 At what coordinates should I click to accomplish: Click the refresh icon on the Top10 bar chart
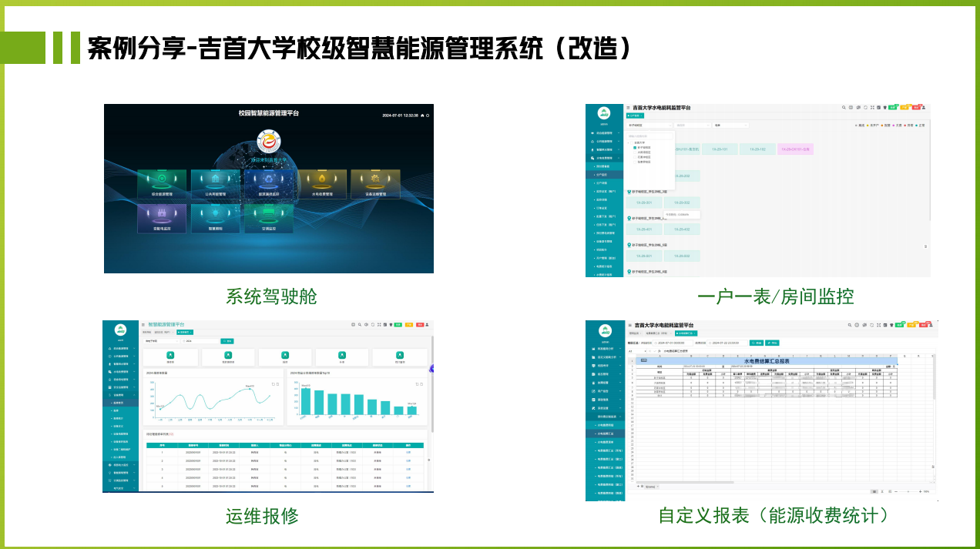click(x=417, y=384)
